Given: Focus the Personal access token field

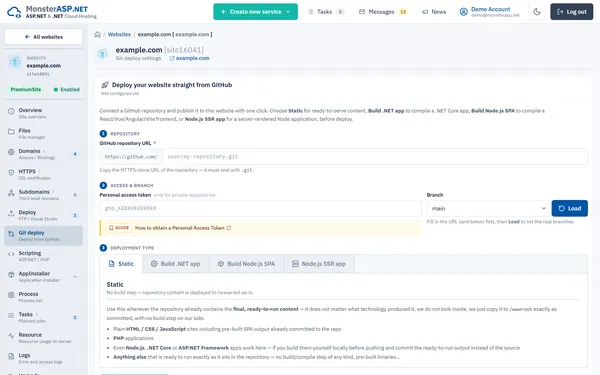Looking at the screenshot, I should (x=260, y=208).
